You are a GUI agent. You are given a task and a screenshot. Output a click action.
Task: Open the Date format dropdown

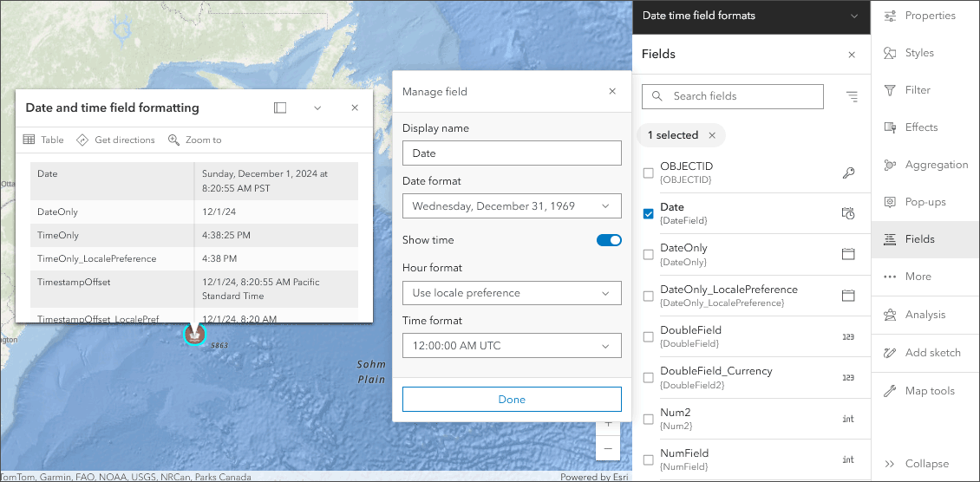pyautogui.click(x=512, y=206)
